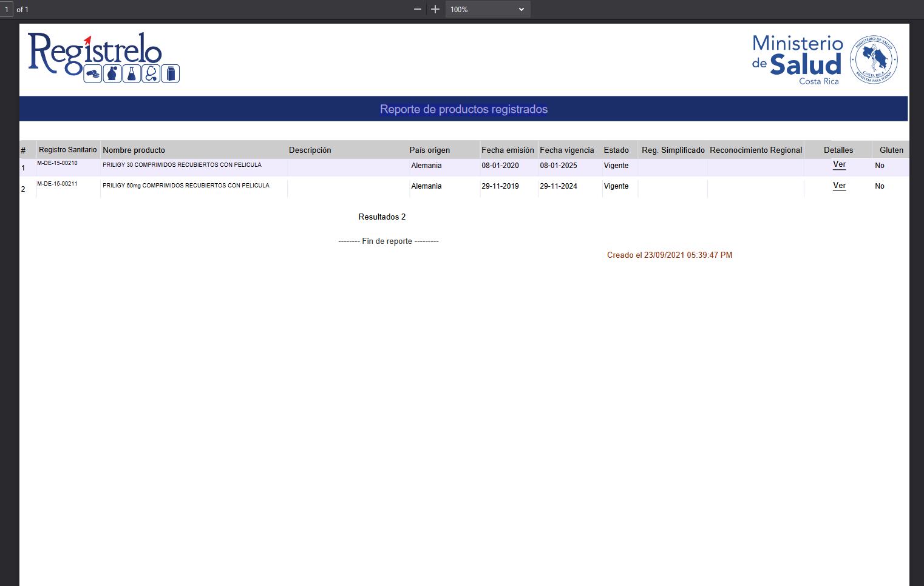Viewport: 924px width, 586px height.
Task: Open the 100% zoom level dropdown
Action: point(487,9)
